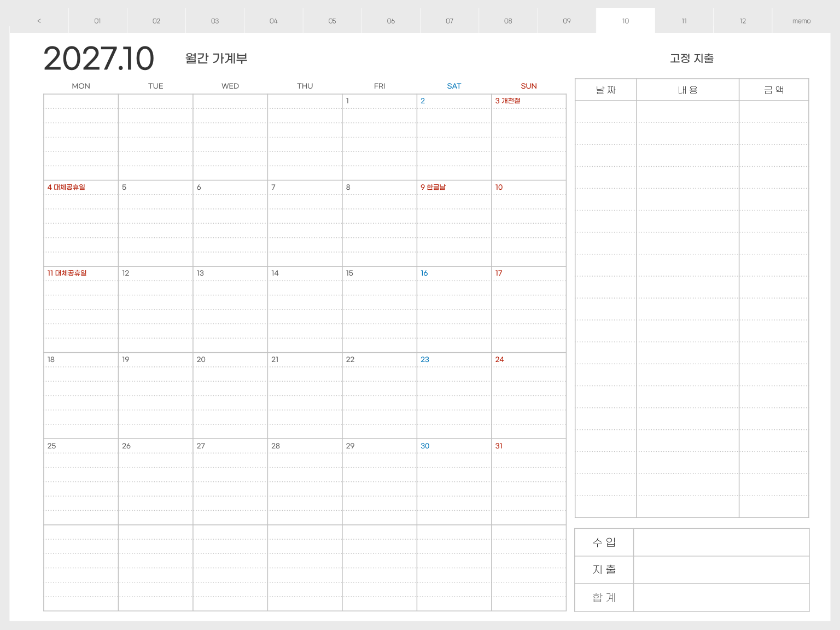
Task: Click the date 20 cell
Action: [230, 395]
